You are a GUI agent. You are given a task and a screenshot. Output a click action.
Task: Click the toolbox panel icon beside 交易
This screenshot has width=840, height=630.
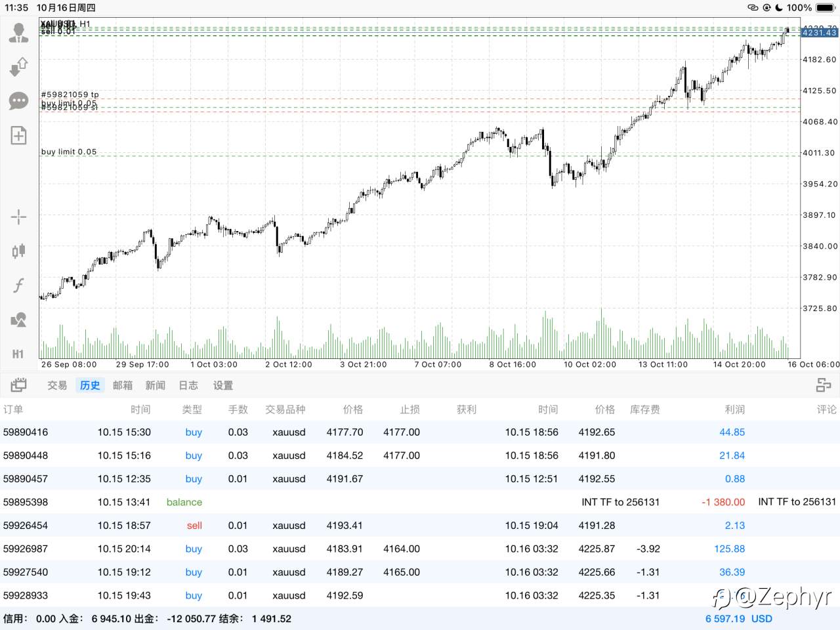(x=18, y=385)
